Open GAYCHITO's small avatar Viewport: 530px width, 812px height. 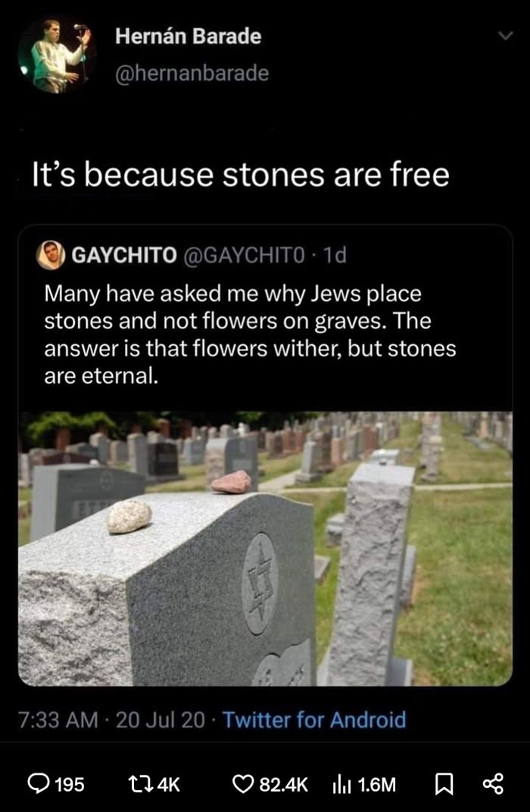coord(50,255)
